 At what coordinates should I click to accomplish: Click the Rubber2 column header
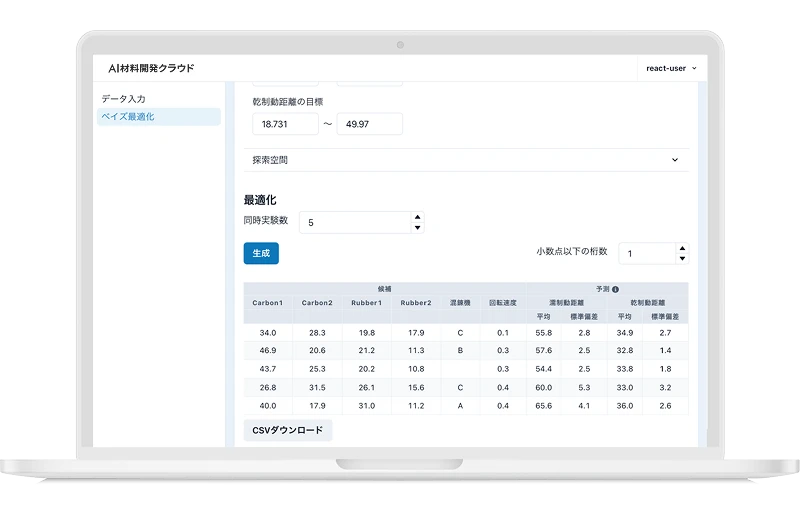(x=416, y=303)
